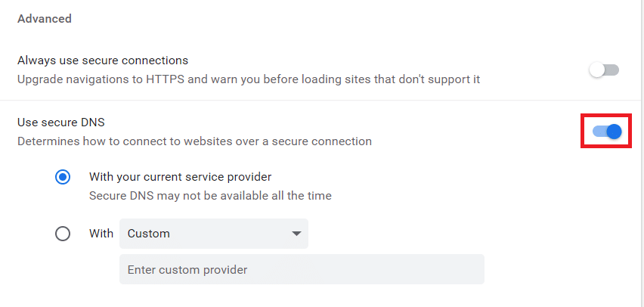644x307 pixels.
Task: Click the grey track of secure connections switch
Action: point(612,70)
